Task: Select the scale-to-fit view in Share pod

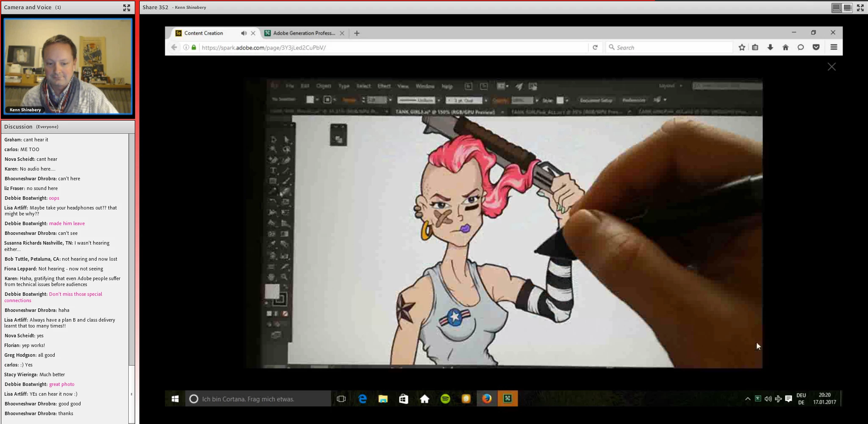Action: coord(837,8)
